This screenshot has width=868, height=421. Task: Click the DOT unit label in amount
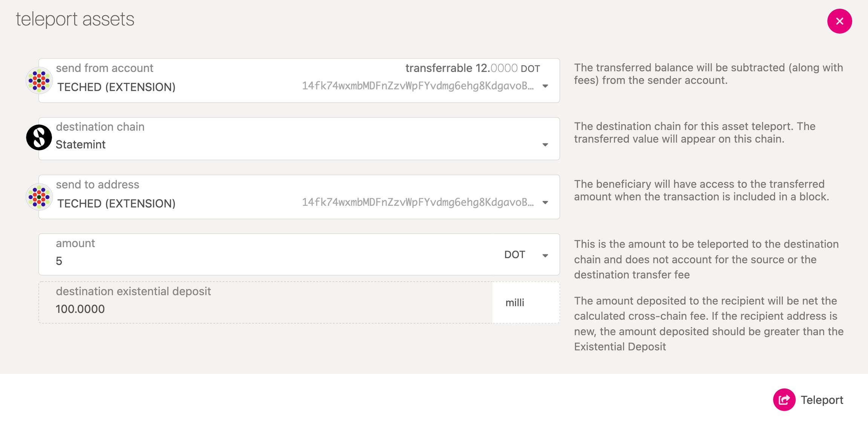tap(515, 255)
